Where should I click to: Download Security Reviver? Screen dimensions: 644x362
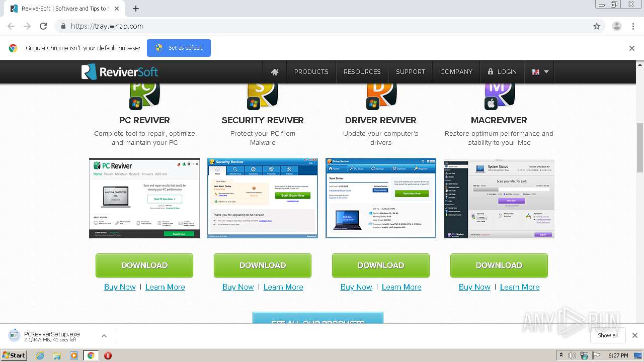(263, 265)
